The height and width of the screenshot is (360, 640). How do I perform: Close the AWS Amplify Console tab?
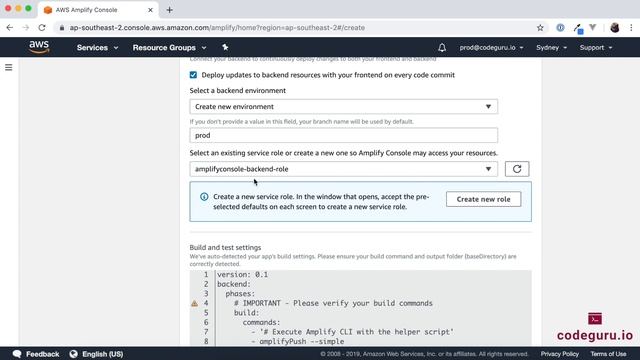[150, 10]
